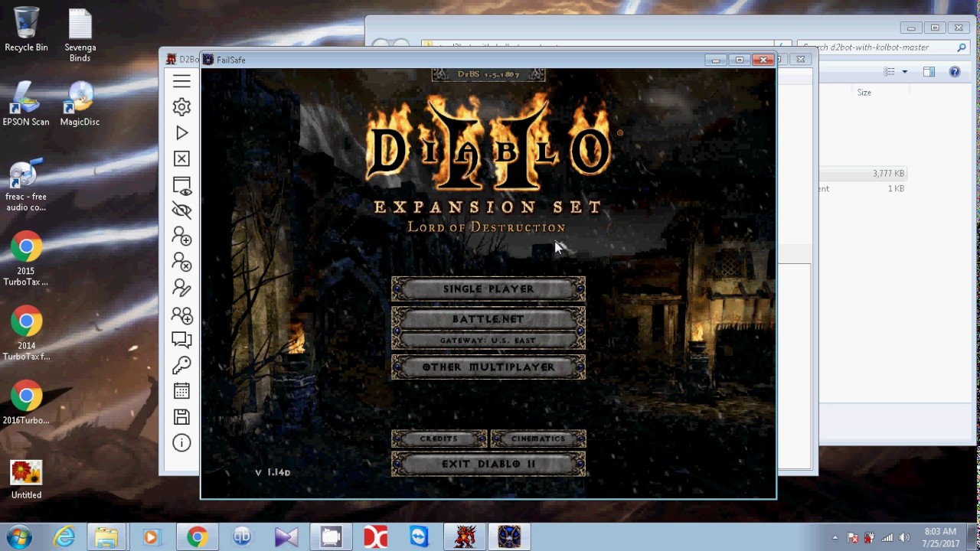
Task: Select the Sevenga Binds desktop file
Action: 80,34
